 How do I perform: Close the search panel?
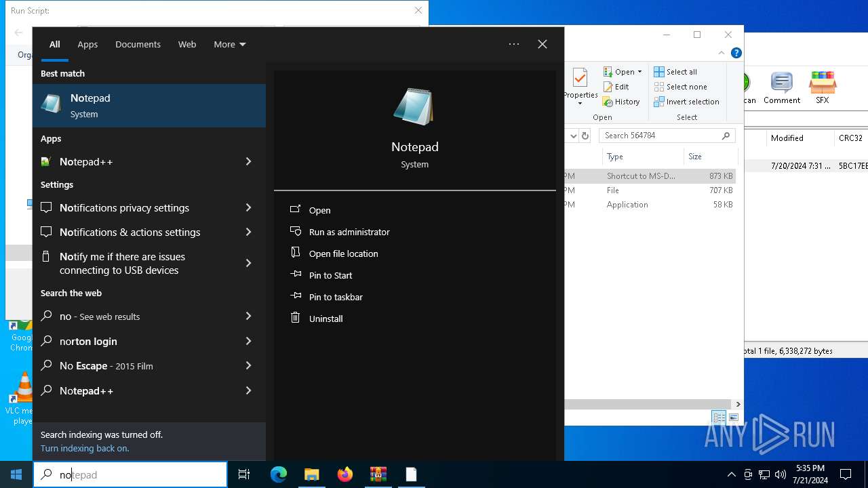tap(542, 44)
